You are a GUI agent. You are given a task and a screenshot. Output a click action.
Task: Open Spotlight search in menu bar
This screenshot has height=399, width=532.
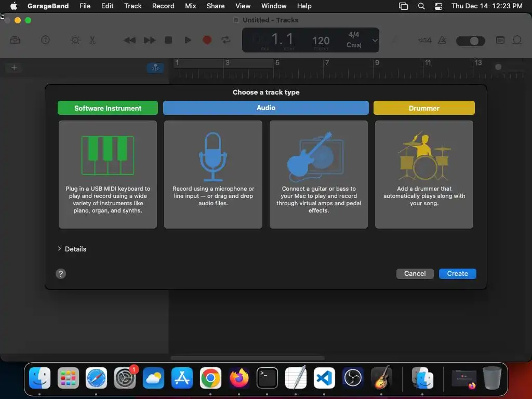[421, 6]
